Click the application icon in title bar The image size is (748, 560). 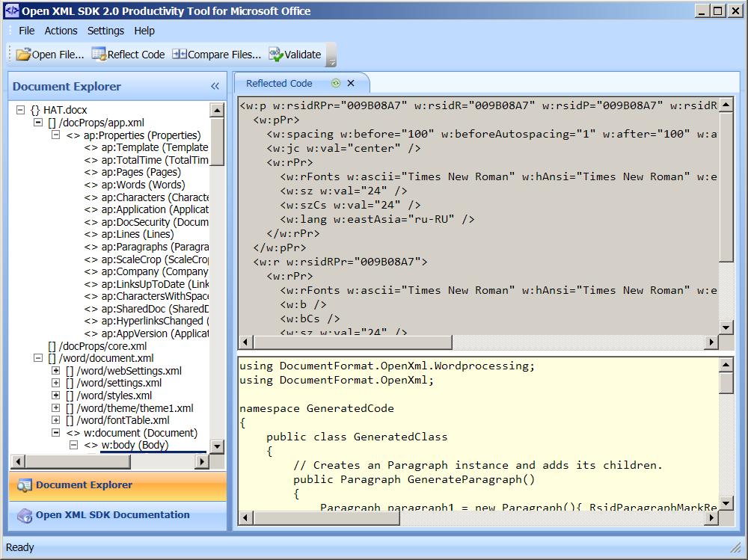click(x=11, y=11)
